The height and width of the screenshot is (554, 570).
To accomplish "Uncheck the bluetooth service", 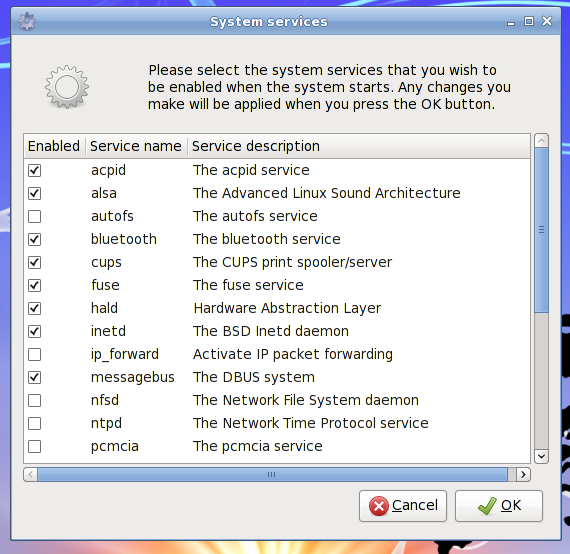I will pyautogui.click(x=35, y=239).
